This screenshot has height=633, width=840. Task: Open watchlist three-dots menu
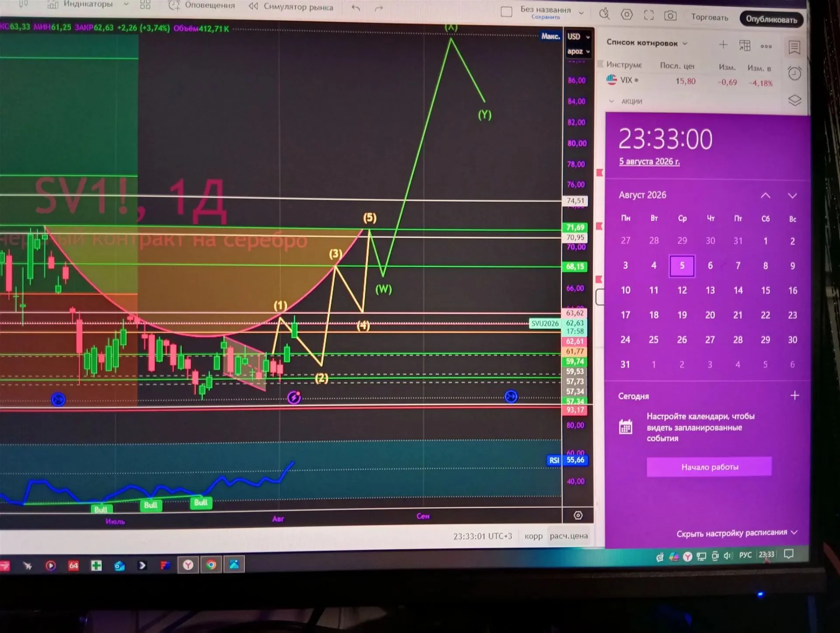click(x=766, y=46)
